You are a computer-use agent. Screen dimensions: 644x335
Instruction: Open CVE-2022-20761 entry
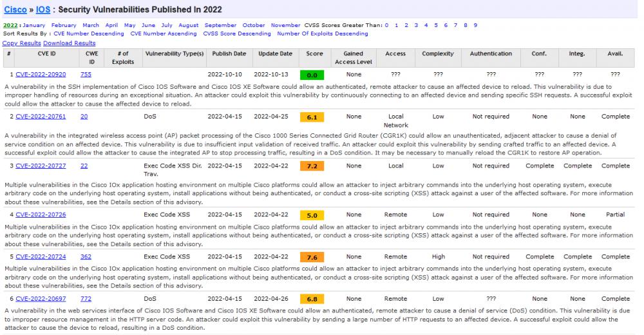pos(43,117)
